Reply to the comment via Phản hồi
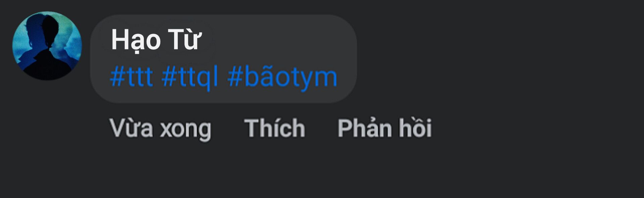The height and width of the screenshot is (198, 644). 384,128
